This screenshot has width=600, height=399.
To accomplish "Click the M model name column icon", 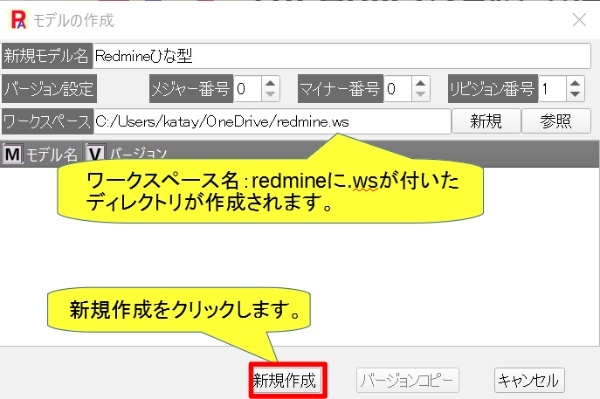I will click(x=13, y=154).
